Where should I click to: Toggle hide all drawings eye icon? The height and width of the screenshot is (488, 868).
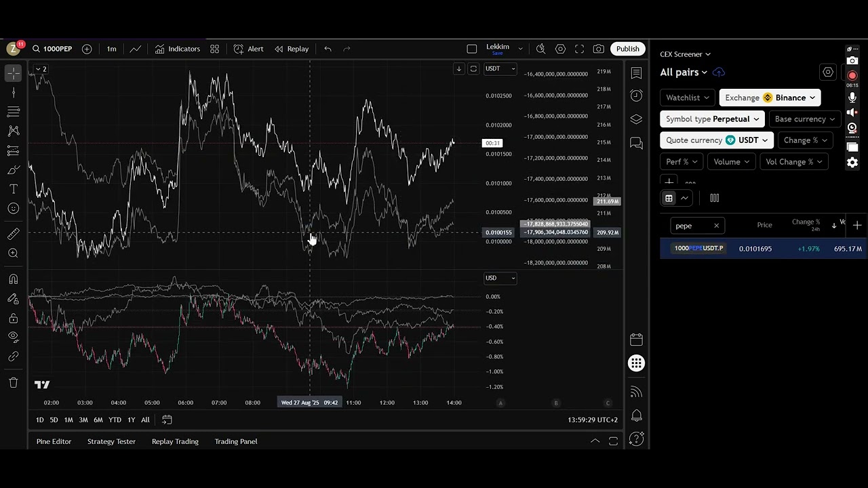pyautogui.click(x=13, y=337)
